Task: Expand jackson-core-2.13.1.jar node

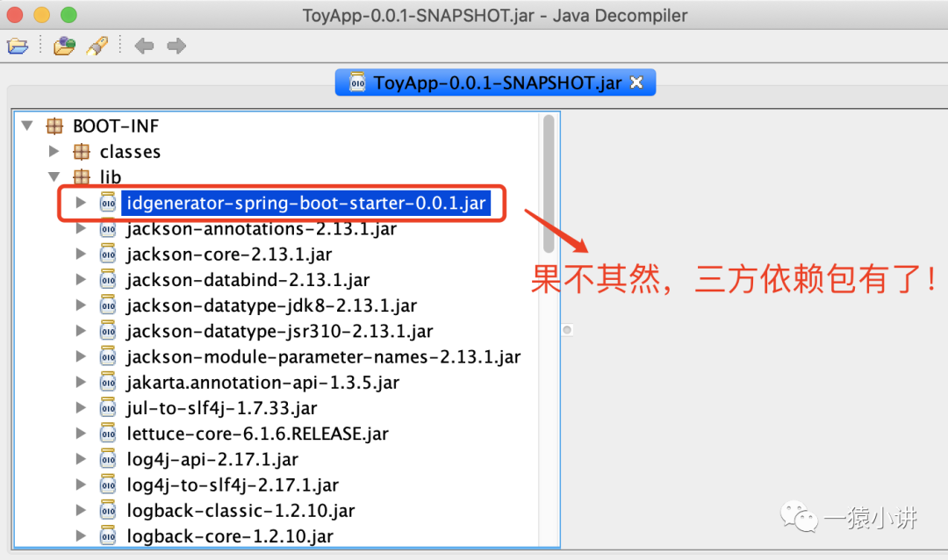Action: (x=81, y=254)
